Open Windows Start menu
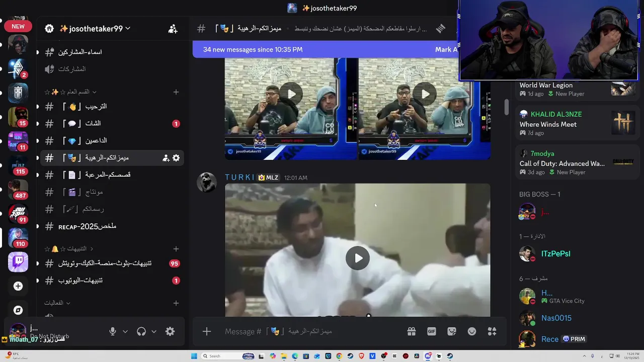The height and width of the screenshot is (362, 644). click(x=194, y=356)
